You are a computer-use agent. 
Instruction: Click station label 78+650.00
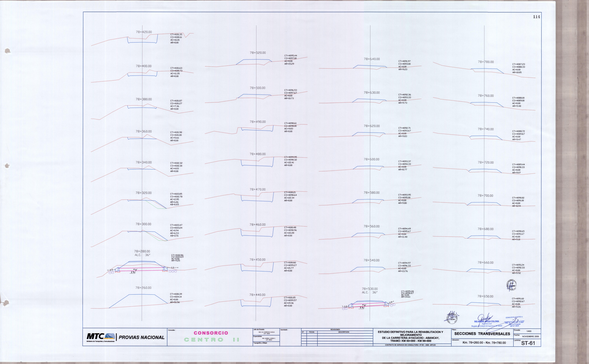(x=485, y=296)
